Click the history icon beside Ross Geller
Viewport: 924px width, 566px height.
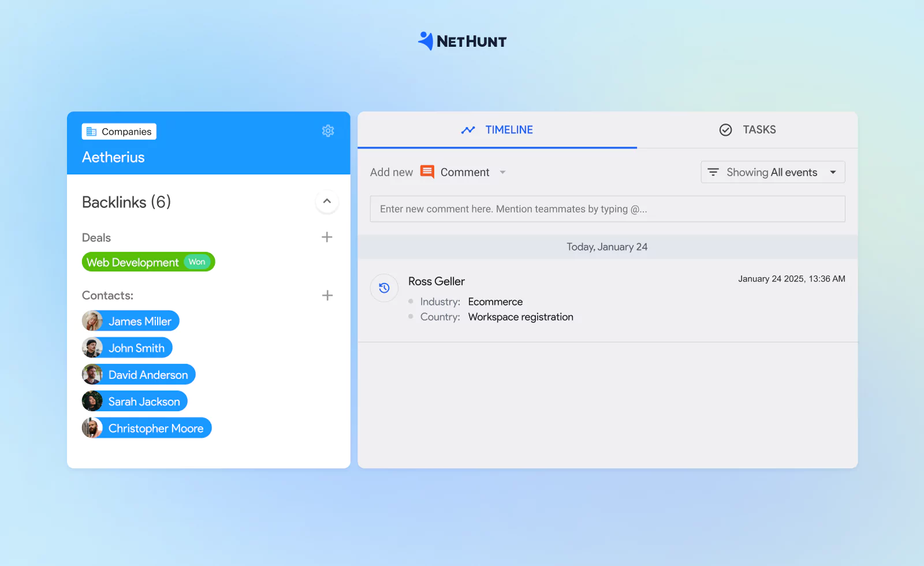[x=384, y=288]
